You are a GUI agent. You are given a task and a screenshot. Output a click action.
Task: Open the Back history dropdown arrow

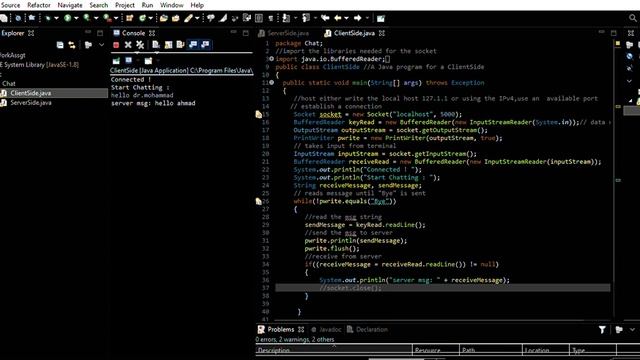click(347, 18)
